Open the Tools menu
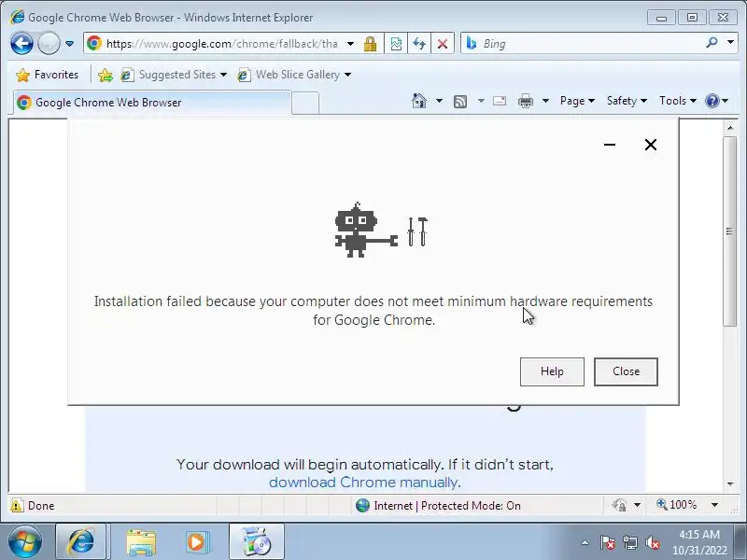747x560 pixels. click(678, 101)
